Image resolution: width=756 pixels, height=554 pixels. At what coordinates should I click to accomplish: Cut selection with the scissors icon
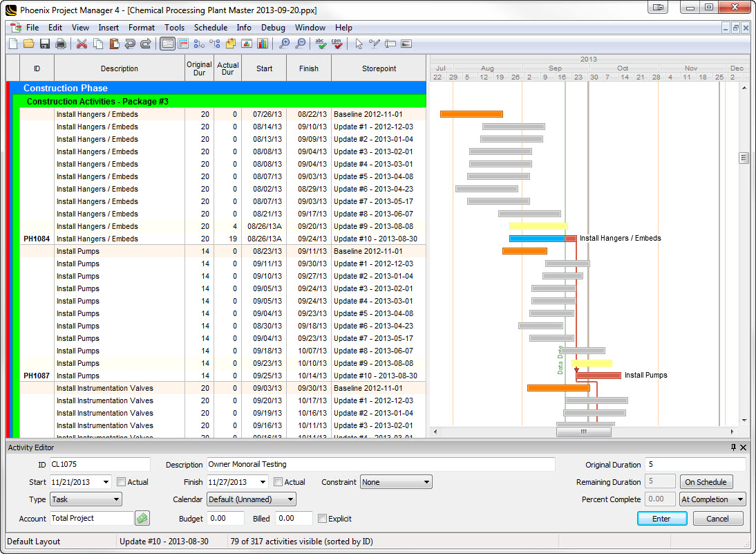(x=82, y=44)
